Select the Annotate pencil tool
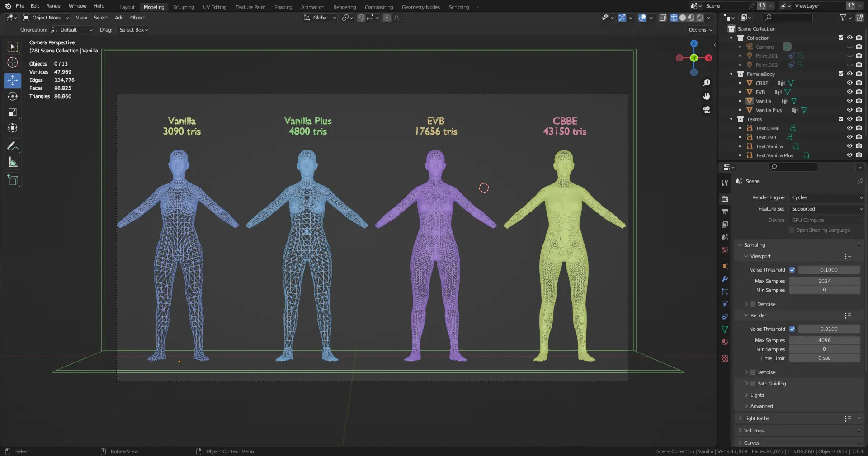 pos(13,146)
